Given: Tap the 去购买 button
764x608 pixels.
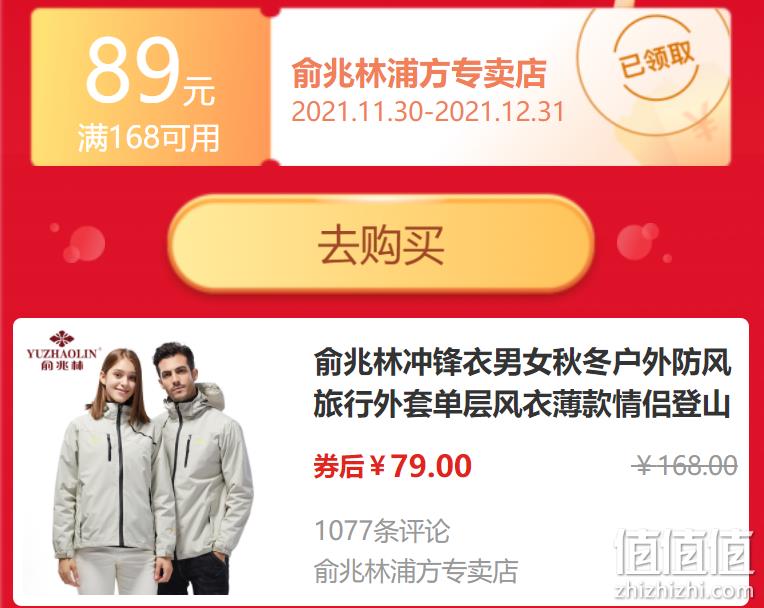Looking at the screenshot, I should coord(381,244).
